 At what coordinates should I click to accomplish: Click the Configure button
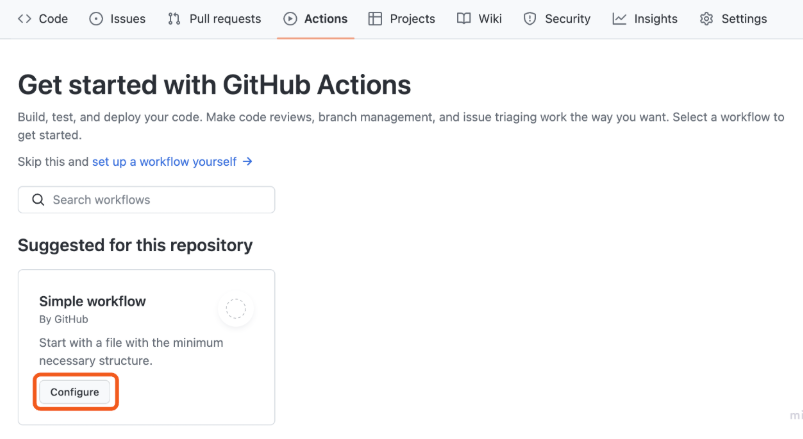(x=75, y=392)
